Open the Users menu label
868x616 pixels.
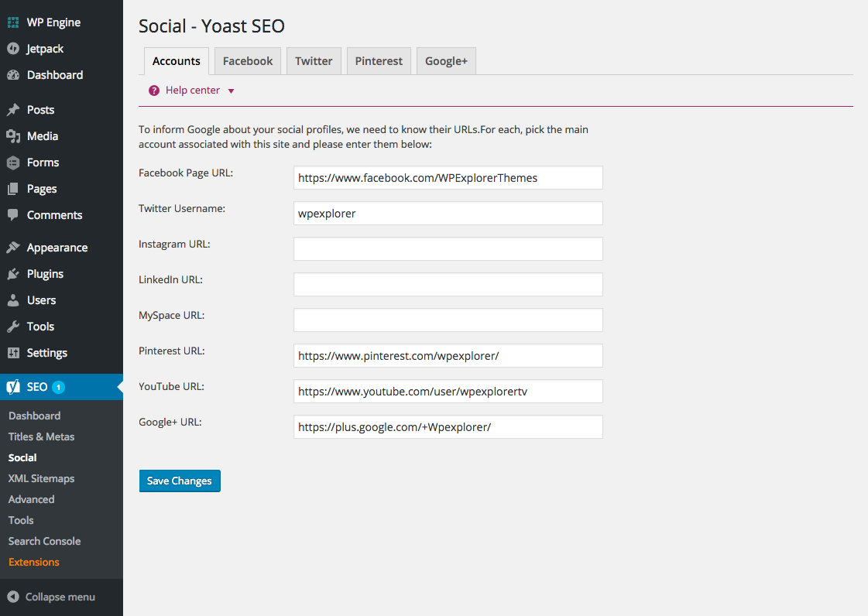click(x=42, y=300)
